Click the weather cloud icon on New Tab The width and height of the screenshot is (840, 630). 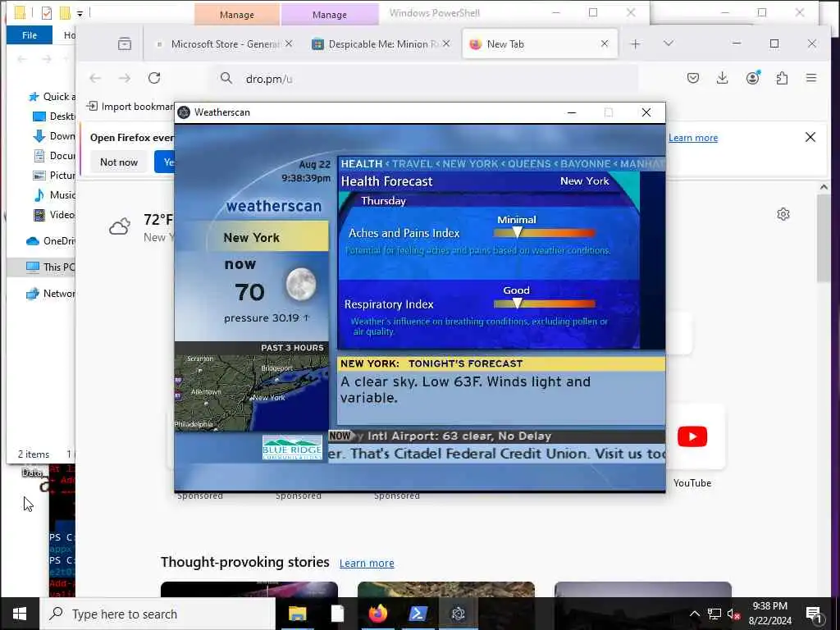click(x=120, y=226)
